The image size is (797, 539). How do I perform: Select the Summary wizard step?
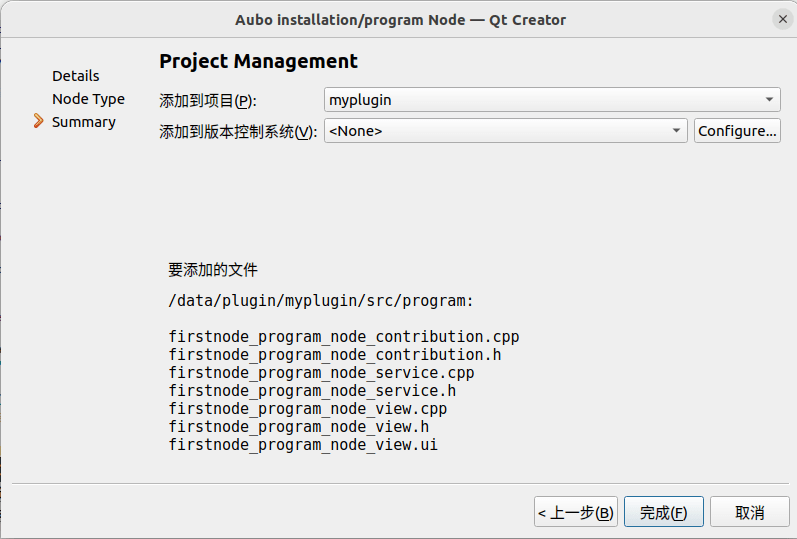[x=84, y=122]
